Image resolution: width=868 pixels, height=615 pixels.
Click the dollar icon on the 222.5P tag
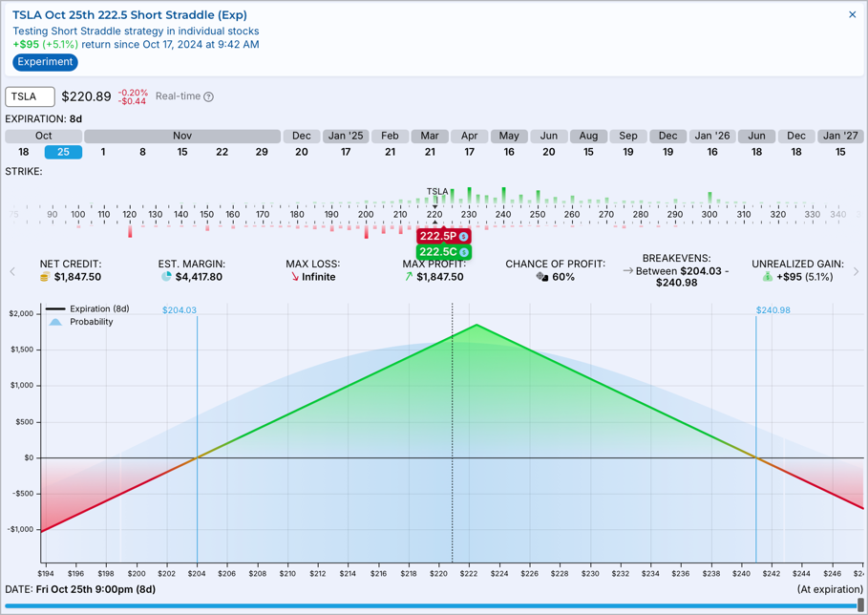[x=464, y=237]
